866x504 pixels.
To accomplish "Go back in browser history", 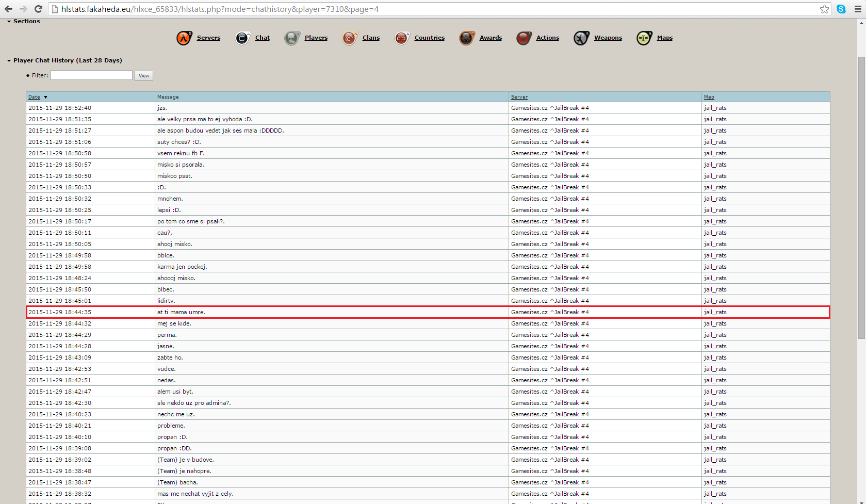I will (x=9, y=9).
